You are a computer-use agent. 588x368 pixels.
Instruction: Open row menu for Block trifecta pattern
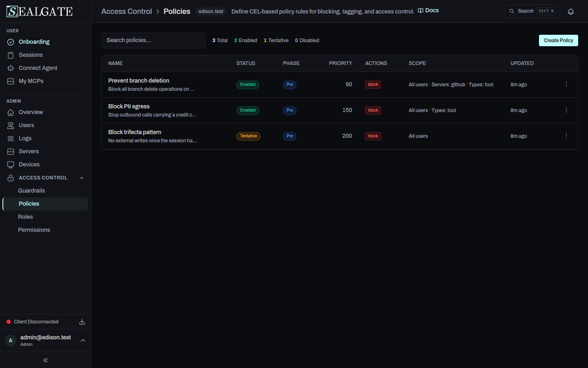pyautogui.click(x=566, y=136)
